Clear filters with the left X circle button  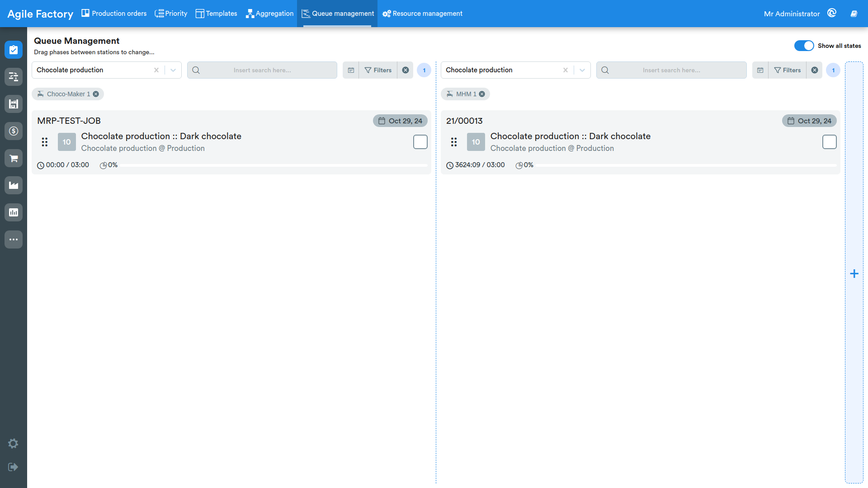(406, 70)
